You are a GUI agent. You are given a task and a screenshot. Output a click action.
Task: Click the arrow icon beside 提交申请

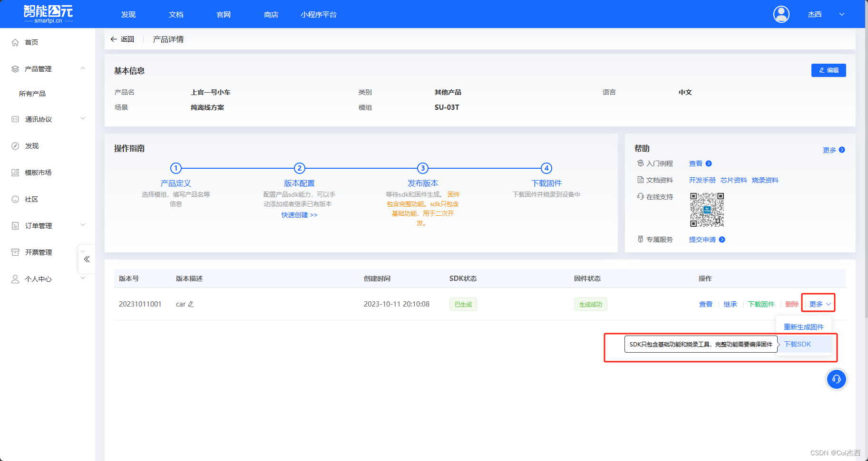pyautogui.click(x=722, y=240)
